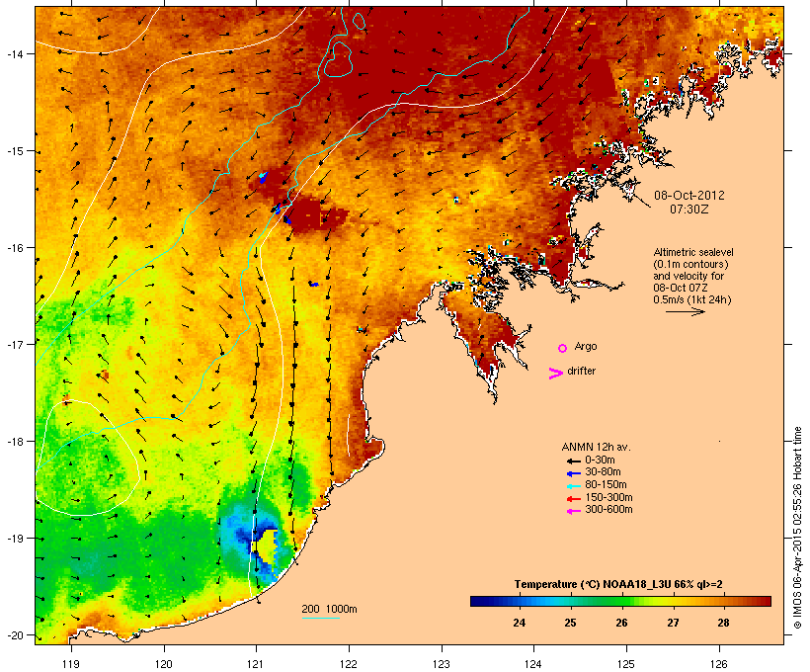Click the colorbar tick label 27
The image size is (810, 672).
(x=672, y=623)
